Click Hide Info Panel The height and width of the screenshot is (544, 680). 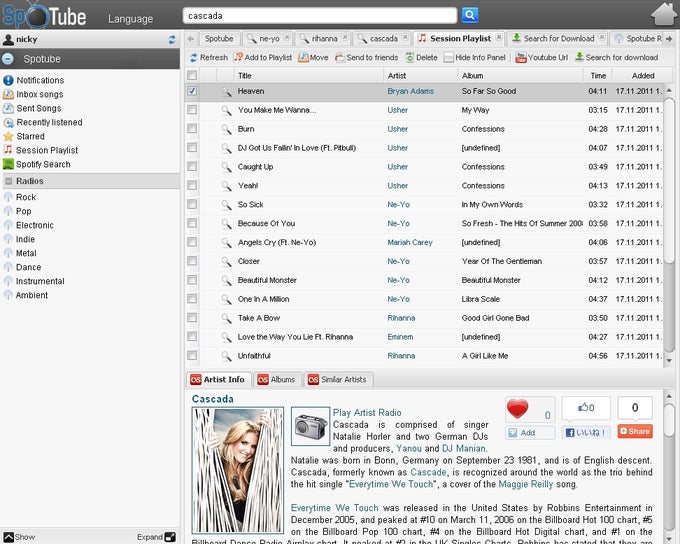point(474,57)
